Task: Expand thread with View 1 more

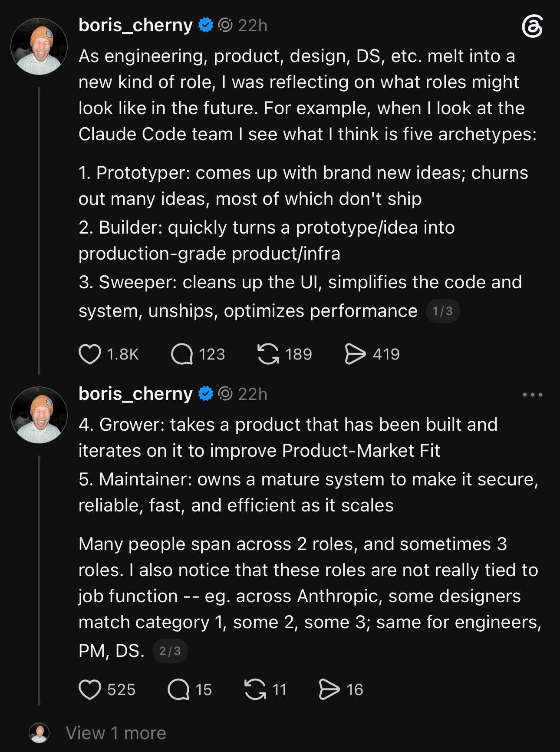Action: [x=116, y=733]
